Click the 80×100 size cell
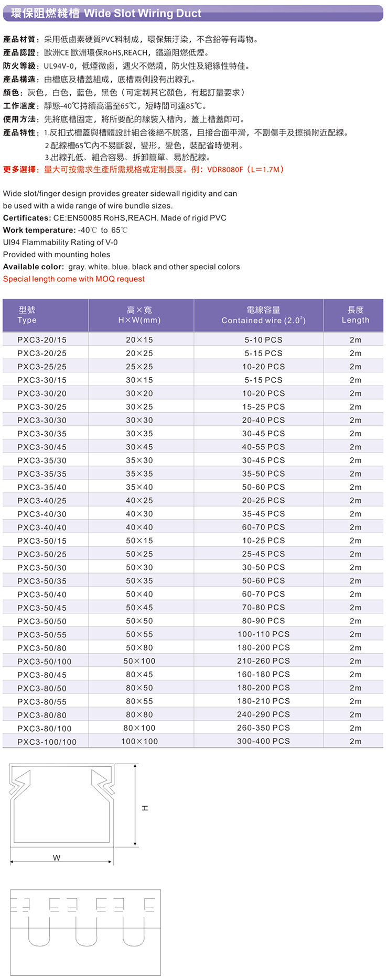Screen dimensions: 388x980 coord(139,728)
